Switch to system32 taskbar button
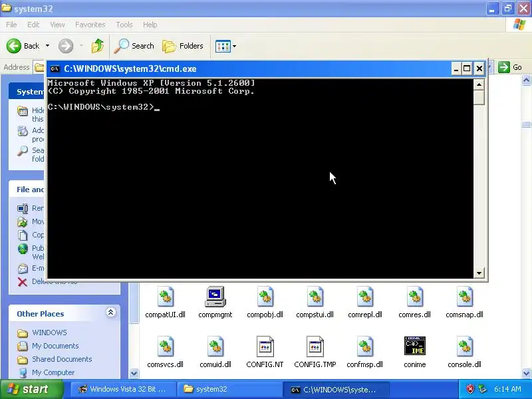This screenshot has height=399, width=532. click(230, 389)
